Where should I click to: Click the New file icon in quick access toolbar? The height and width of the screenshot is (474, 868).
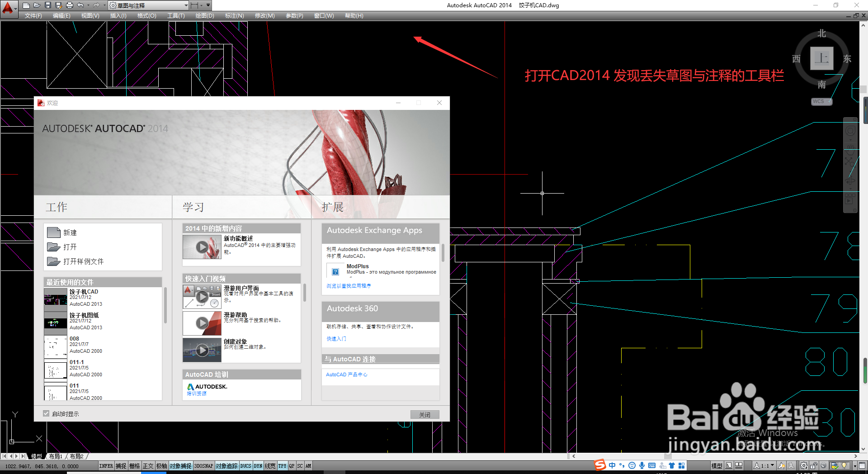pos(26,5)
